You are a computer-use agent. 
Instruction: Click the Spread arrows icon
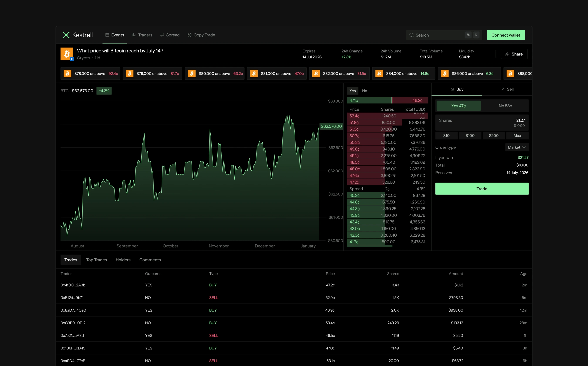tap(162, 35)
